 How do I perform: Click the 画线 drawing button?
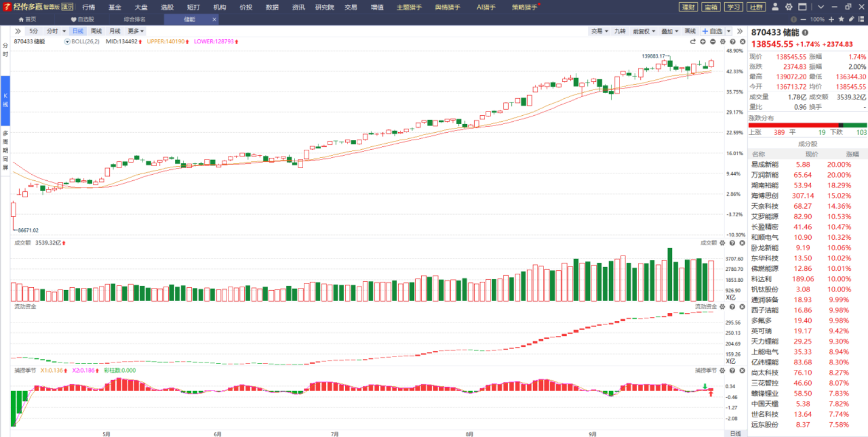tap(690, 31)
